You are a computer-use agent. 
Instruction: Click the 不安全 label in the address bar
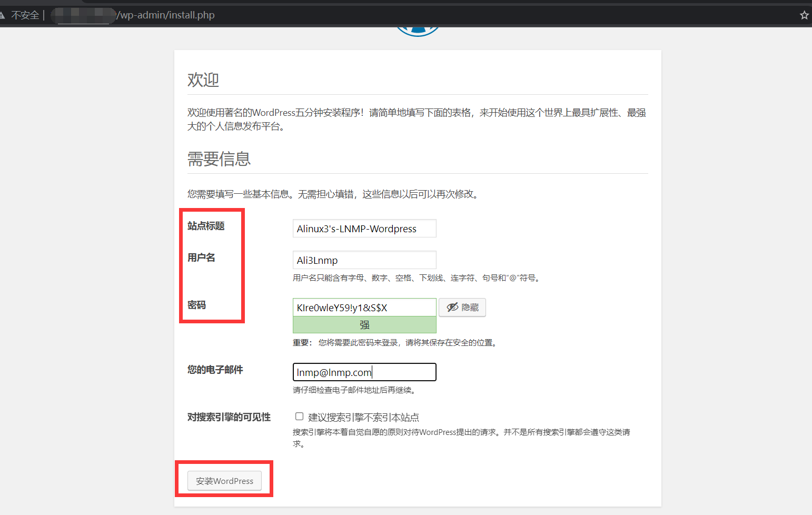click(x=25, y=15)
